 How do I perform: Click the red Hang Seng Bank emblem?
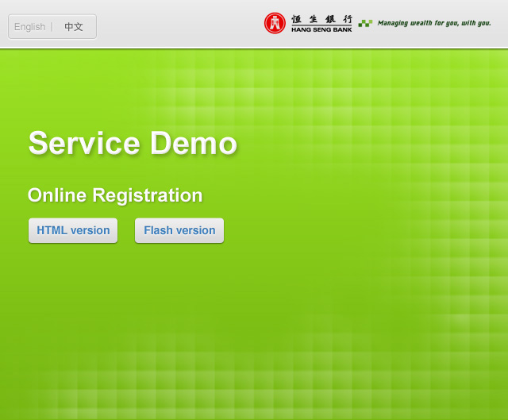[275, 23]
